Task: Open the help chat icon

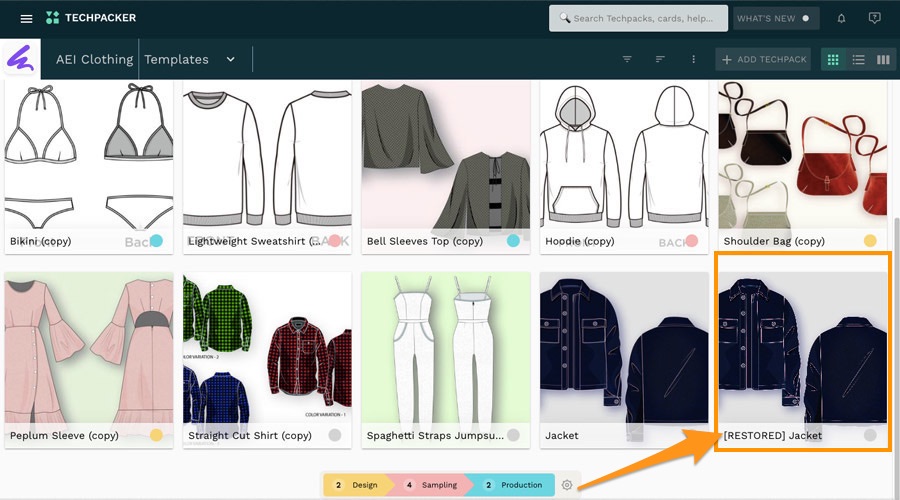Action: (x=874, y=18)
